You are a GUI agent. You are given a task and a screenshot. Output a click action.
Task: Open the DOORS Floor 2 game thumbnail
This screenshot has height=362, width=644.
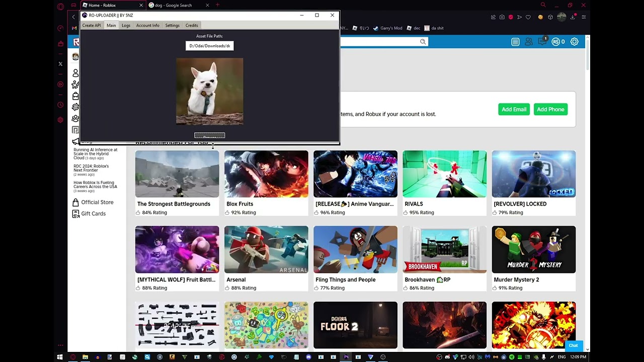355,325
